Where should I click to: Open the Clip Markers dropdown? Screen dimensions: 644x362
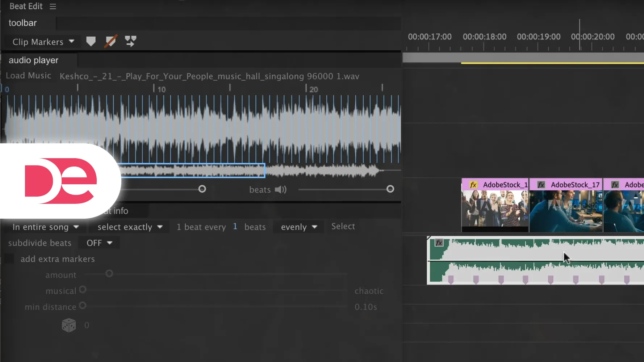[x=43, y=42]
